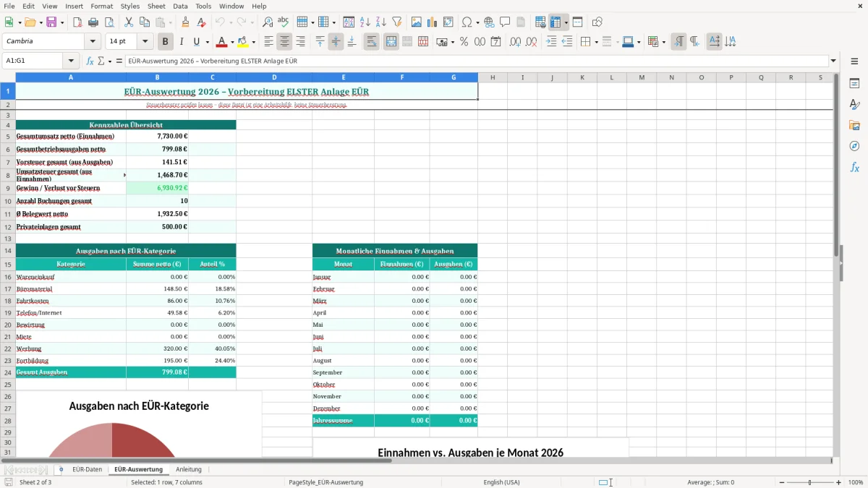Cut selection with the scissors icon
The height and width of the screenshot is (488, 868).
[x=129, y=22]
